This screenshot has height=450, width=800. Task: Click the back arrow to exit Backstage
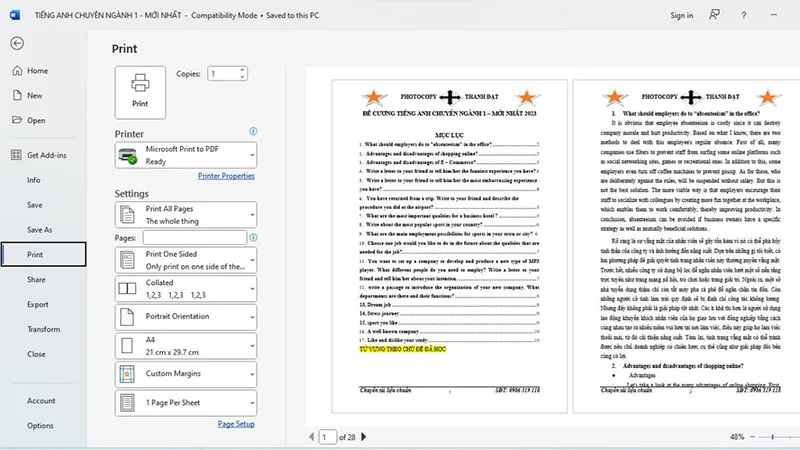[17, 43]
